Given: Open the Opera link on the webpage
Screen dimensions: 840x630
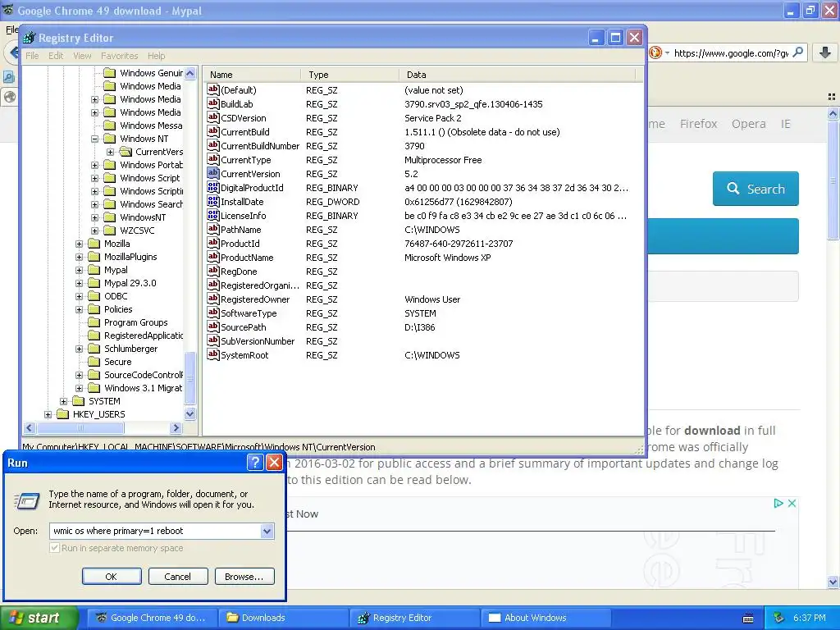Looking at the screenshot, I should pyautogui.click(x=748, y=124).
